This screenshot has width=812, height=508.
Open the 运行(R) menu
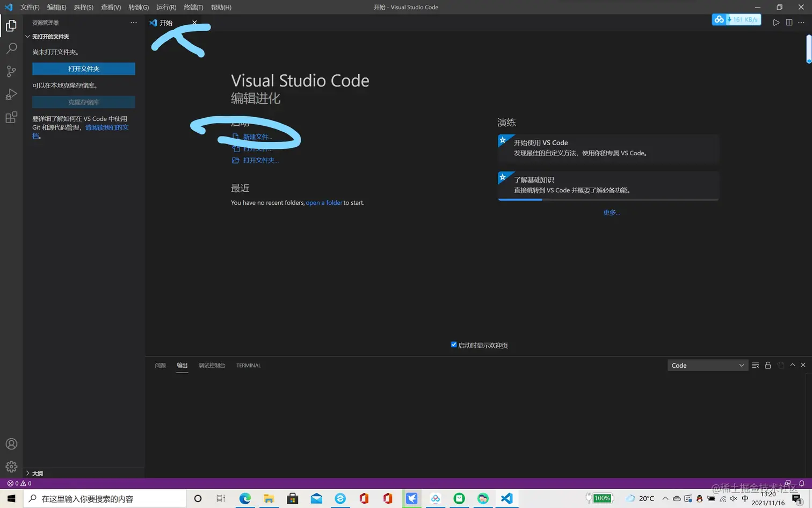tap(166, 7)
